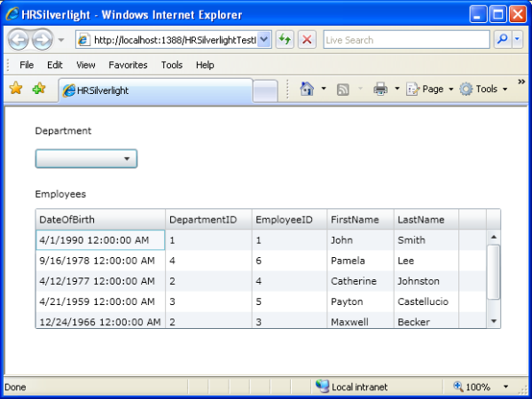Show more command bar items chevron
532x399 pixels.
[521, 82]
